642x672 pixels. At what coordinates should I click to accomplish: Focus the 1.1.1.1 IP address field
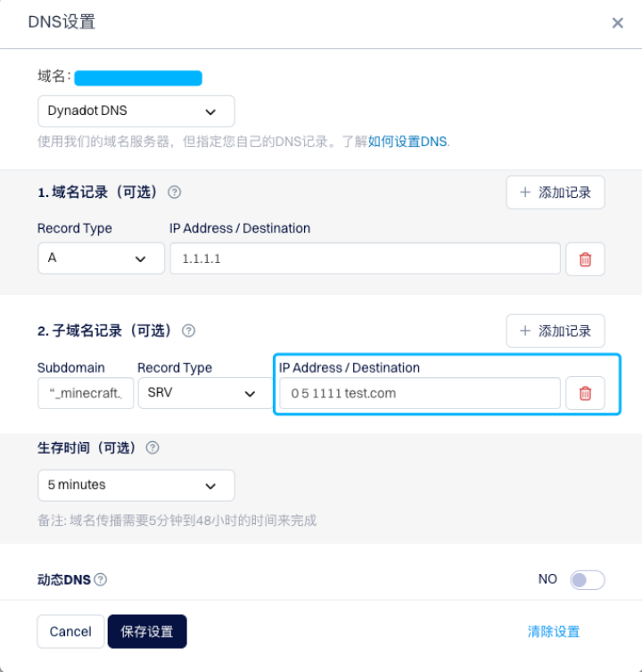[x=365, y=258]
